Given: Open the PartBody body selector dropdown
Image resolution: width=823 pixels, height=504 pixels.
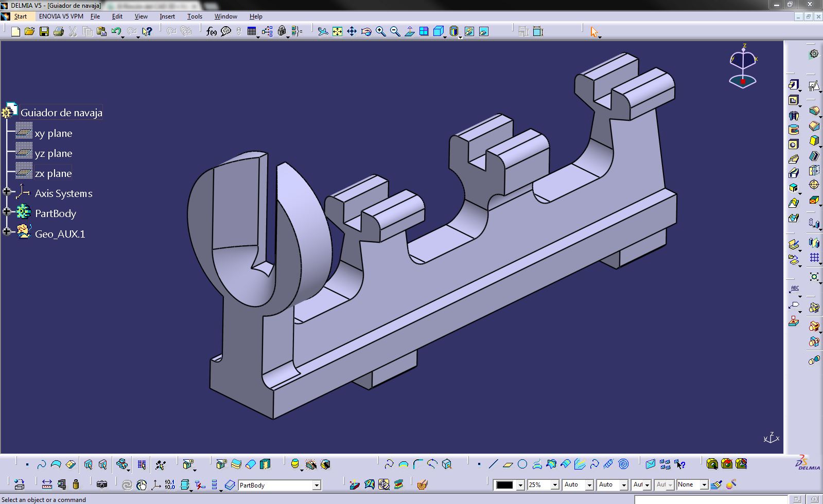Looking at the screenshot, I should (317, 485).
